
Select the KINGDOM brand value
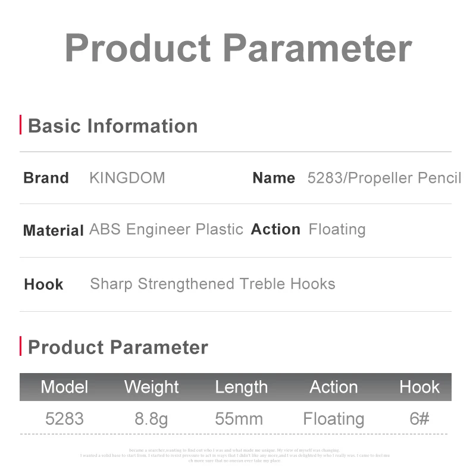(127, 178)
